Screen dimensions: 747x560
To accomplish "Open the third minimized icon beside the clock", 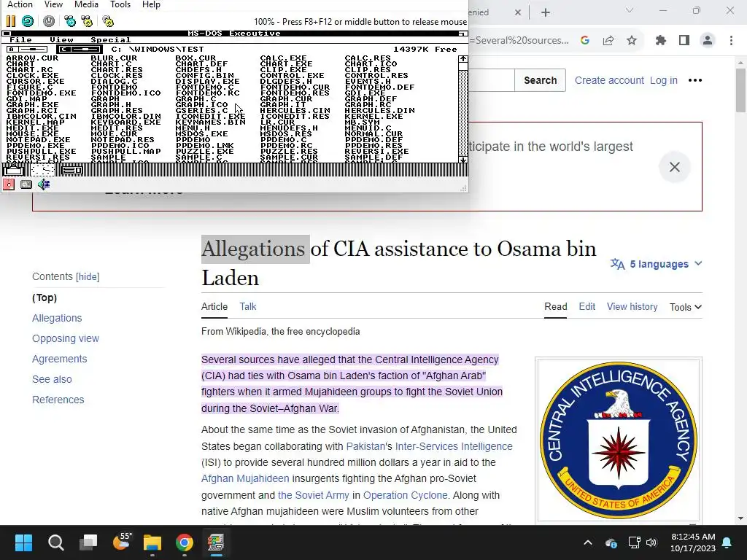I will [72, 169].
